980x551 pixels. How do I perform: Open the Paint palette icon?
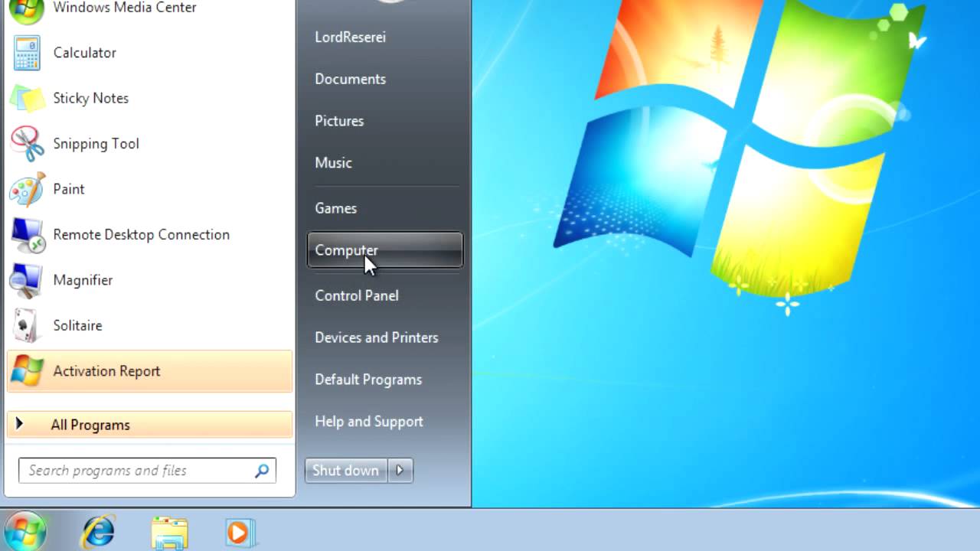point(27,189)
